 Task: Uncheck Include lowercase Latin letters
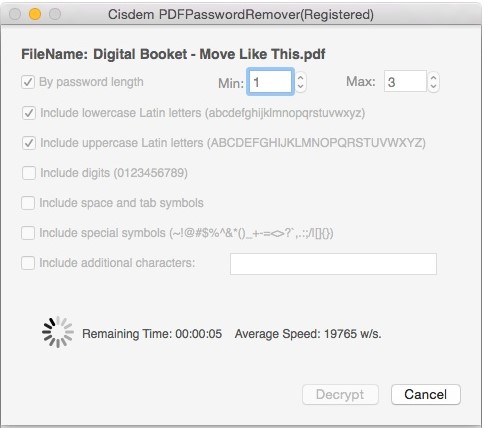[x=29, y=113]
